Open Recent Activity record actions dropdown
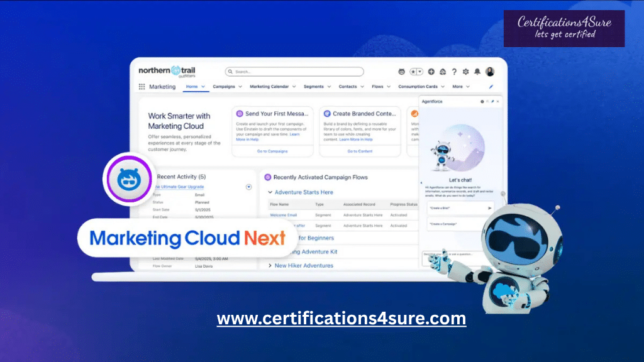644x362 pixels. 248,187
